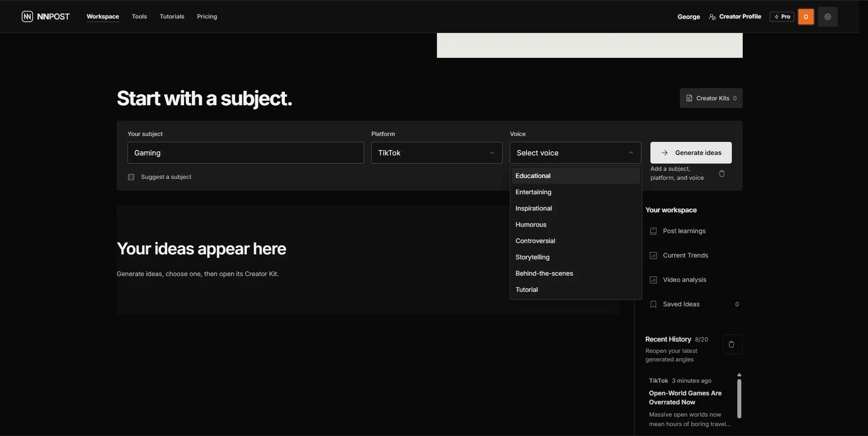Choose Educational voice option
Viewport: 868px width, 436px height.
click(575, 176)
